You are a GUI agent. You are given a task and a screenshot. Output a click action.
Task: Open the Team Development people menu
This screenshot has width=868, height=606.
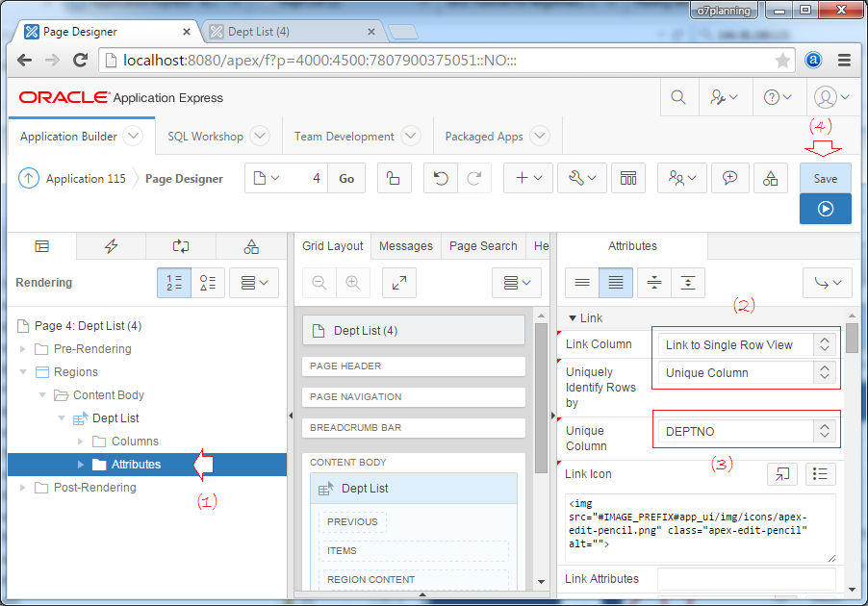tap(682, 178)
